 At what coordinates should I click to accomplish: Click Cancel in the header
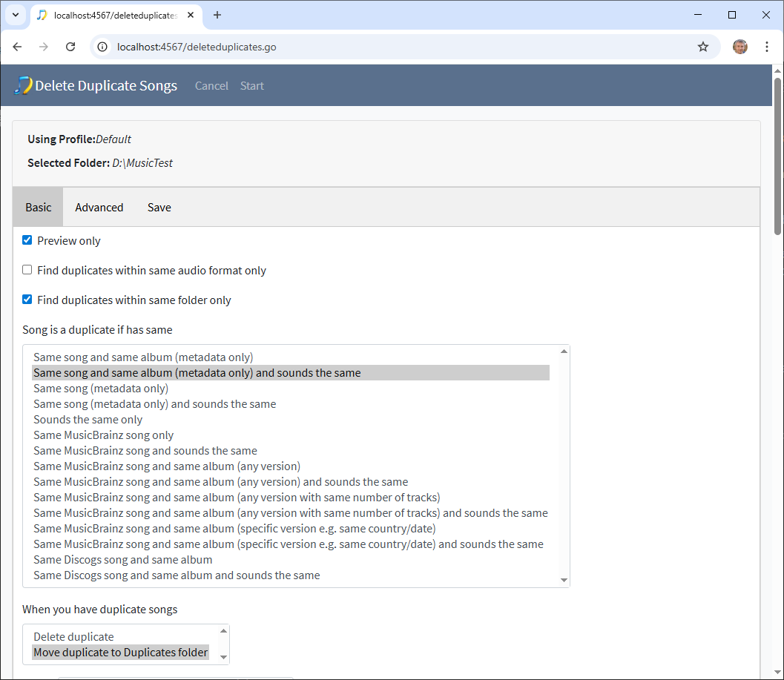tap(211, 86)
